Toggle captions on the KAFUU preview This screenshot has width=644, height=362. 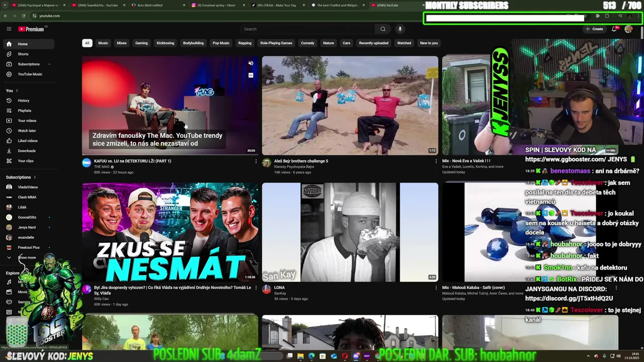[x=251, y=75]
